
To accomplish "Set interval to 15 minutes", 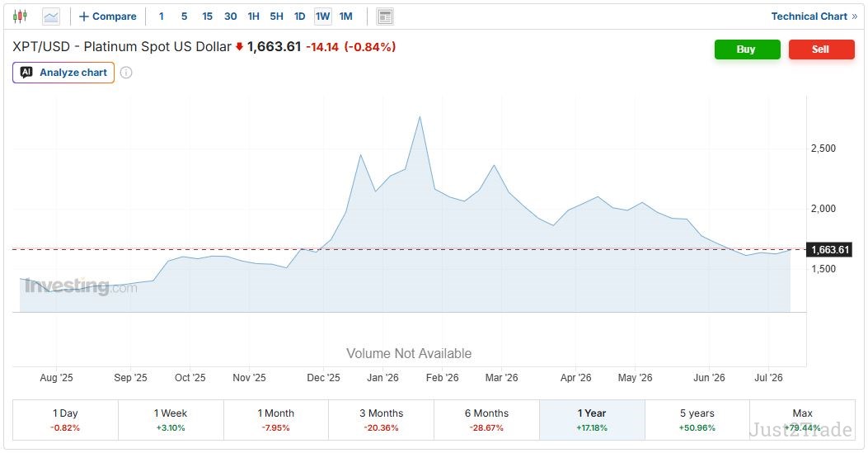I will [x=207, y=17].
